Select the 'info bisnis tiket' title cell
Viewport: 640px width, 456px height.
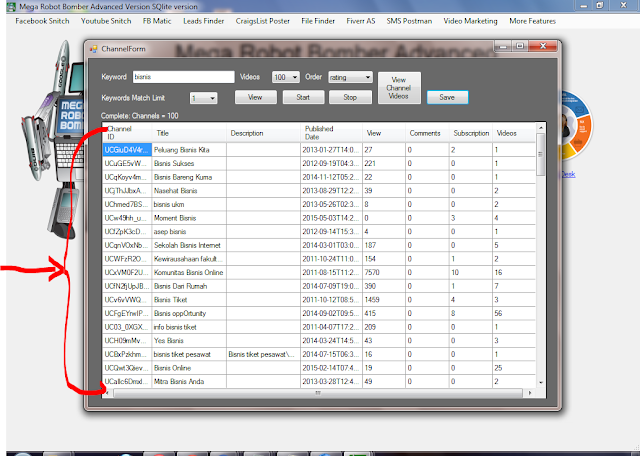coord(189,327)
